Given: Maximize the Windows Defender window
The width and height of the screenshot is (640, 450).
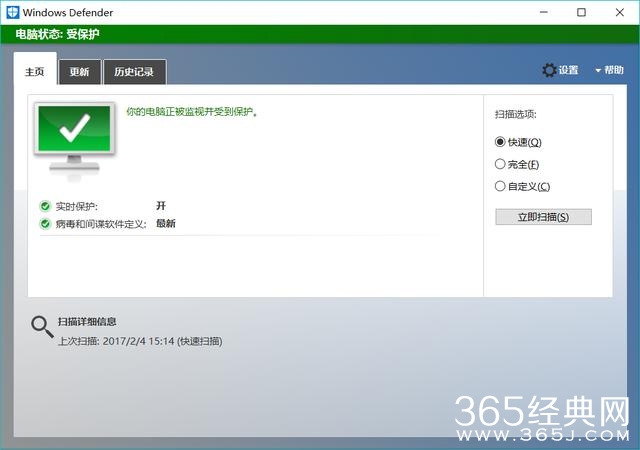Looking at the screenshot, I should 581,12.
